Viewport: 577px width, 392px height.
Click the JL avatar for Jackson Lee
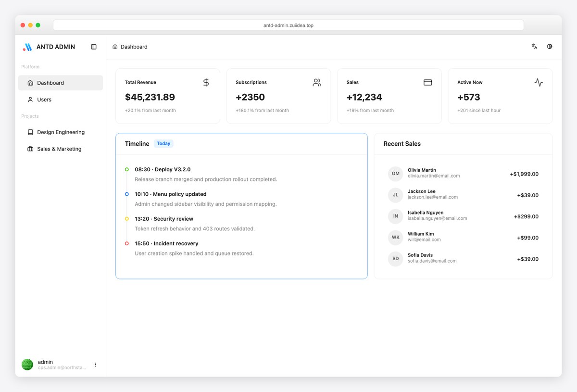[395, 195]
